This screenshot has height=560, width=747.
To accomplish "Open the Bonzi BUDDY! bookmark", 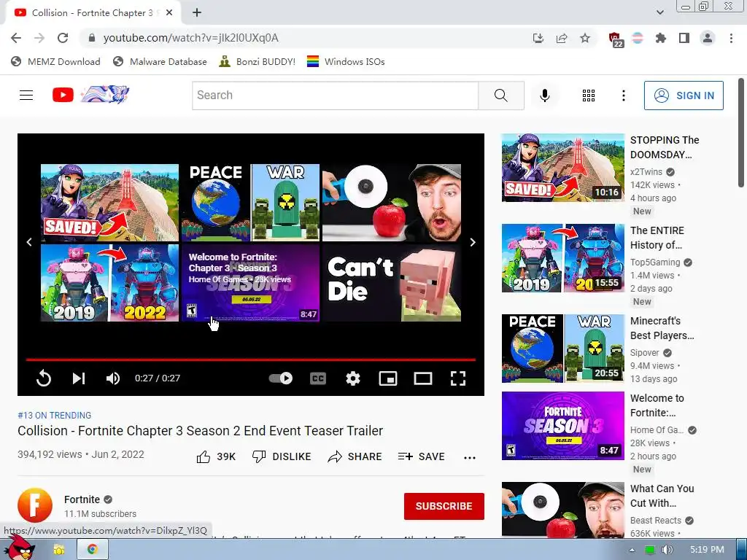I will (258, 61).
